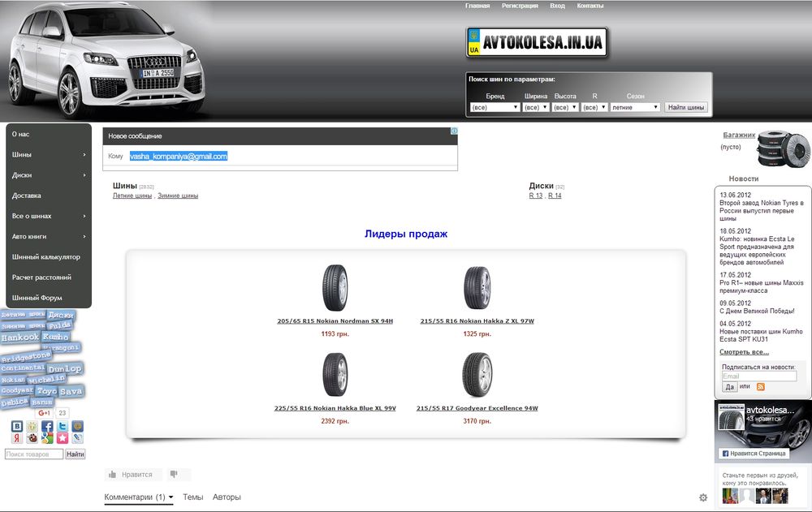Image resolution: width=812 pixels, height=512 pixels.
Task: Click the Email subscription field
Action: (759, 376)
